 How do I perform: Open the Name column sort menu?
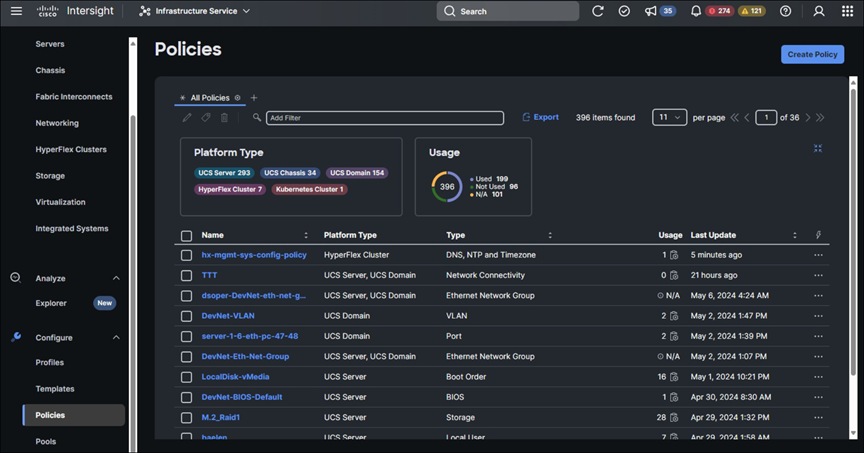point(306,235)
